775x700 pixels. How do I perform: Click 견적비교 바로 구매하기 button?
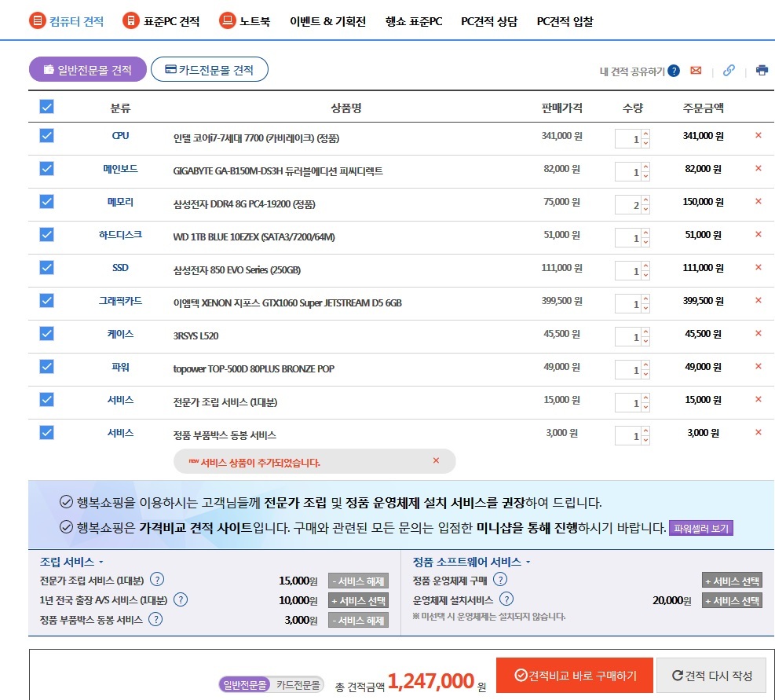(x=575, y=676)
